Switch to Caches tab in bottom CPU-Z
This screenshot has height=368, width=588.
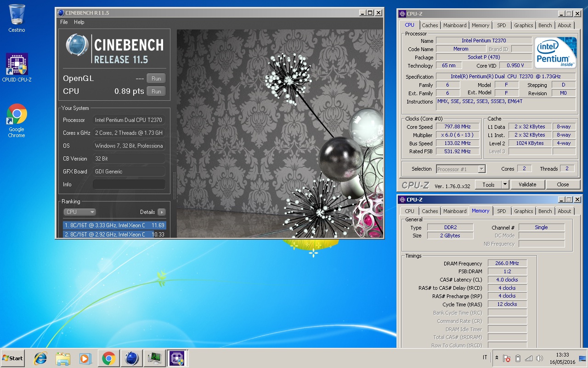pyautogui.click(x=430, y=211)
